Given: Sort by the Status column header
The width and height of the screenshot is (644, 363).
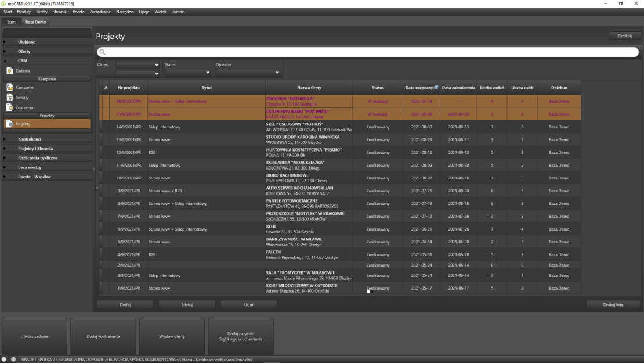Looking at the screenshot, I should click(378, 88).
